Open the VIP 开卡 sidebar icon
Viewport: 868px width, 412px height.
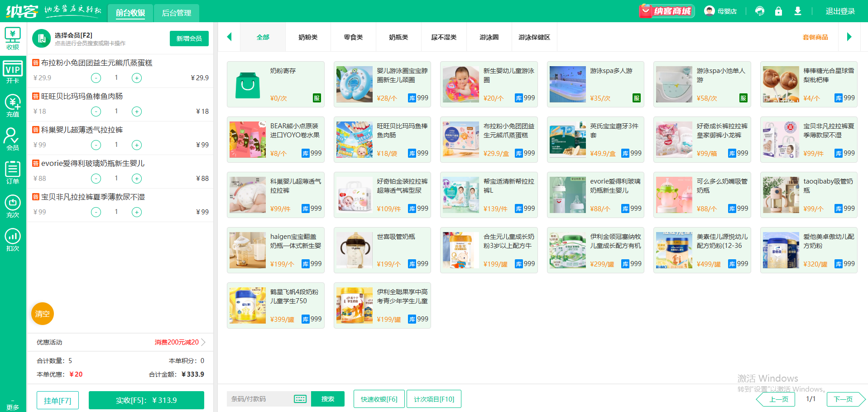point(13,72)
